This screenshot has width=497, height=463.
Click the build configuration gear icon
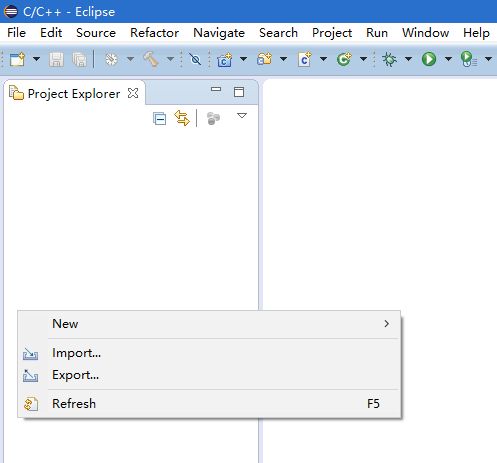click(111, 60)
